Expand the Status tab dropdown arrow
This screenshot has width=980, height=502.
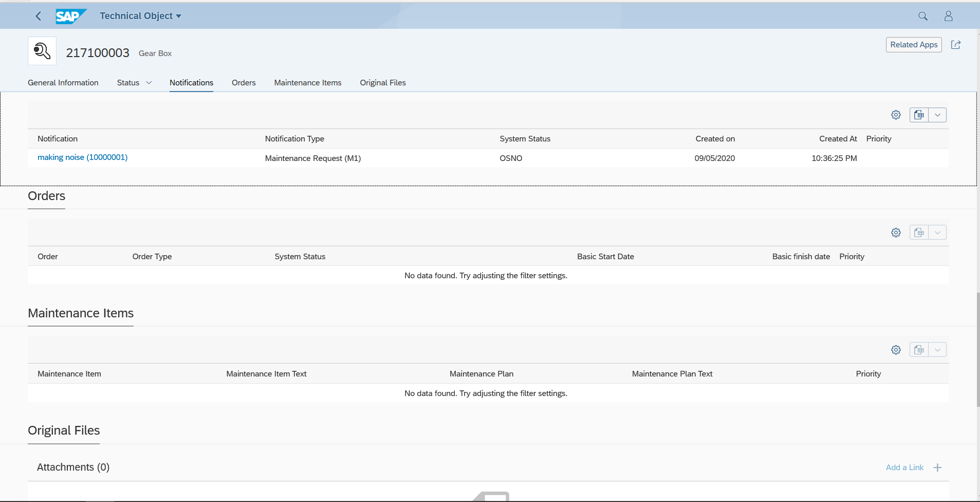pos(149,83)
